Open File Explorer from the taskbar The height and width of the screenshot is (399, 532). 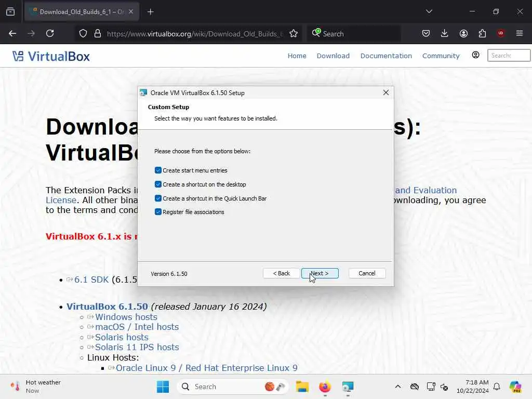pos(302,387)
